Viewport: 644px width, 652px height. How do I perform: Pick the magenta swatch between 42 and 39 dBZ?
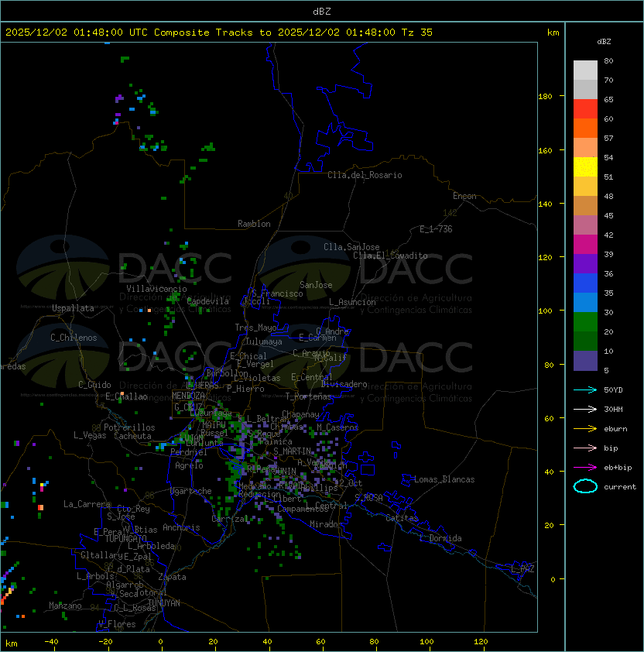tap(585, 245)
